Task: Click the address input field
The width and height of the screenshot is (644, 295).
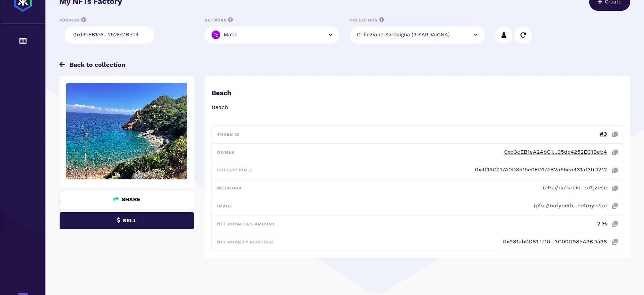Action: tap(109, 35)
